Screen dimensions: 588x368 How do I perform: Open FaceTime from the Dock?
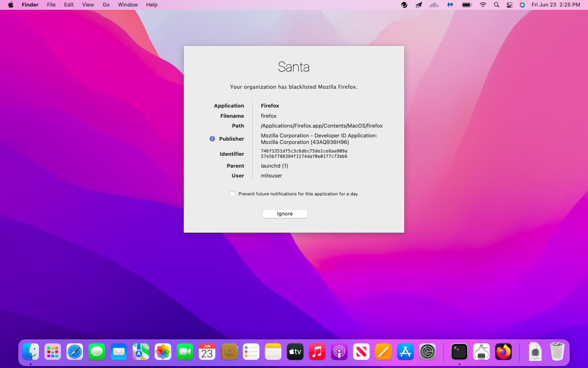pyautogui.click(x=185, y=352)
